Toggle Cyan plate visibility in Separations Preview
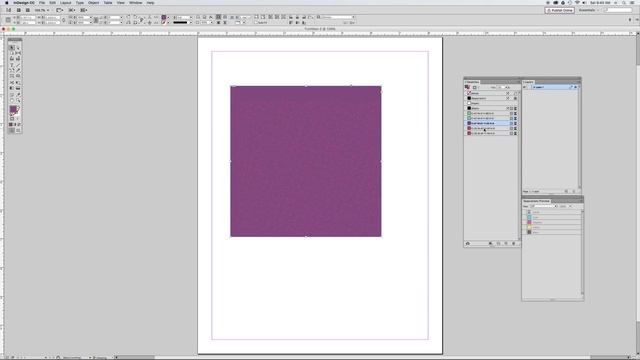 tap(525, 218)
